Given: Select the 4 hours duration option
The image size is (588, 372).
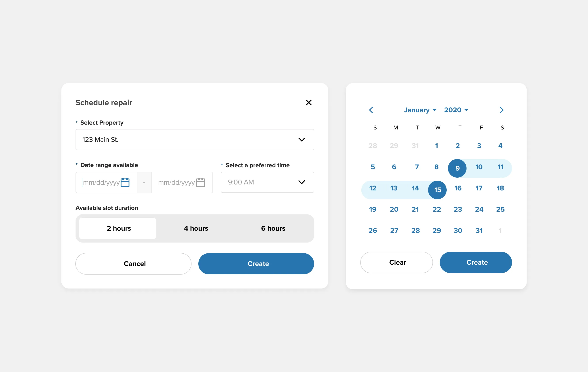Looking at the screenshot, I should 195,228.
